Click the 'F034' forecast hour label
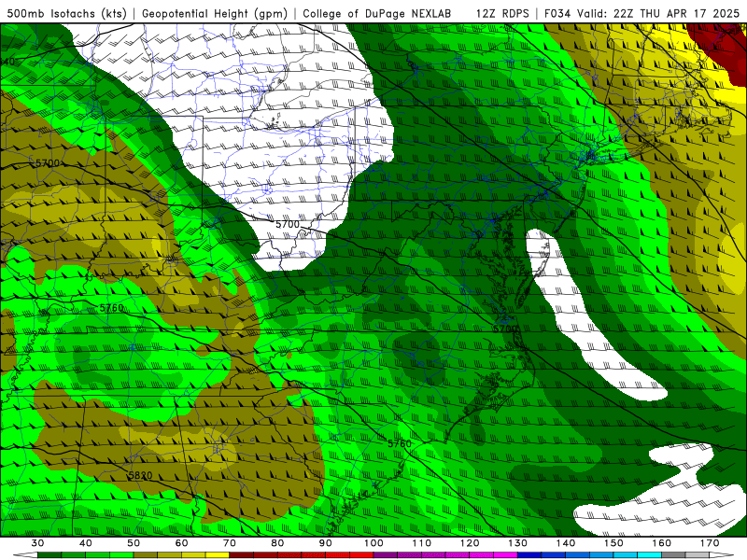This screenshot has height=560, width=747. [x=557, y=13]
